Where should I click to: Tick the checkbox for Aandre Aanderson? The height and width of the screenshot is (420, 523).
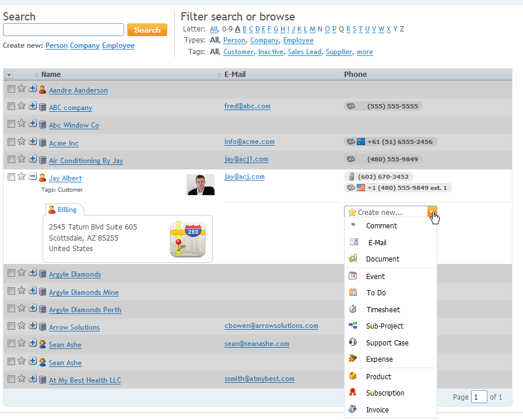click(x=11, y=89)
